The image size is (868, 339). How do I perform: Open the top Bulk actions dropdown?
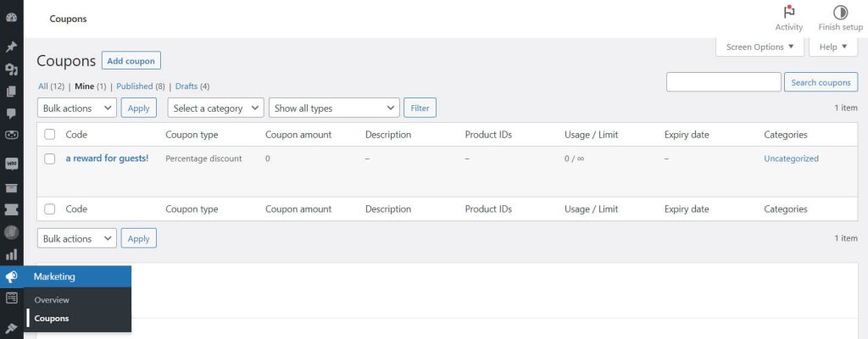tap(77, 108)
